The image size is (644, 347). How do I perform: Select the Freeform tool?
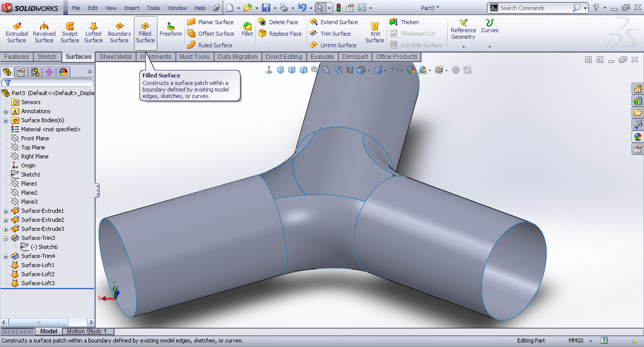pos(171,29)
